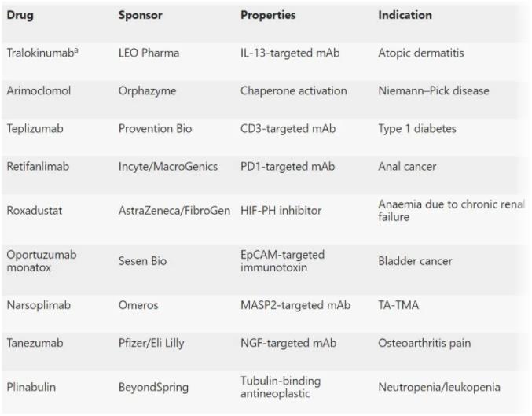Click the LEO Pharma sponsor cell
This screenshot has height=416, width=532.
(149, 53)
